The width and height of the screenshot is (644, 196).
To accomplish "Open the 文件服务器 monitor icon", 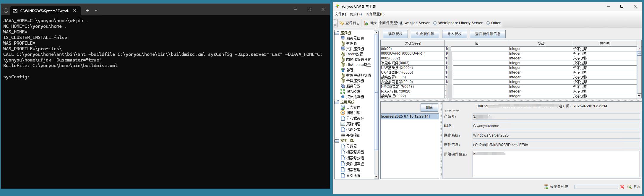I will coord(343,49).
